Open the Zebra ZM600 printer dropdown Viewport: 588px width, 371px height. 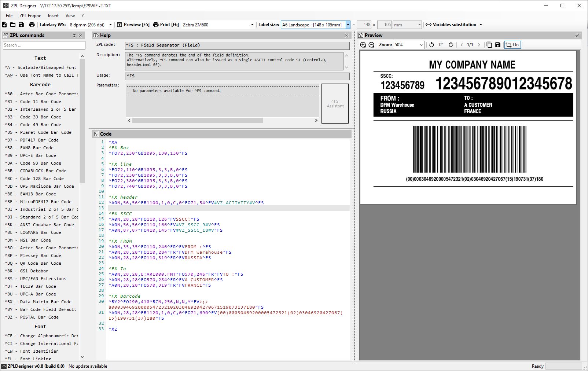coord(252,25)
